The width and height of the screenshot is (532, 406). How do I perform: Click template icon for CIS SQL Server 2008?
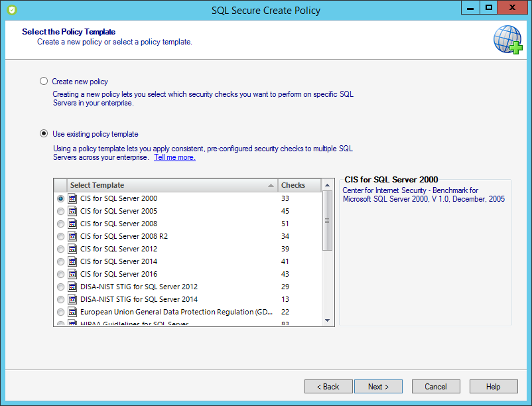tap(72, 224)
